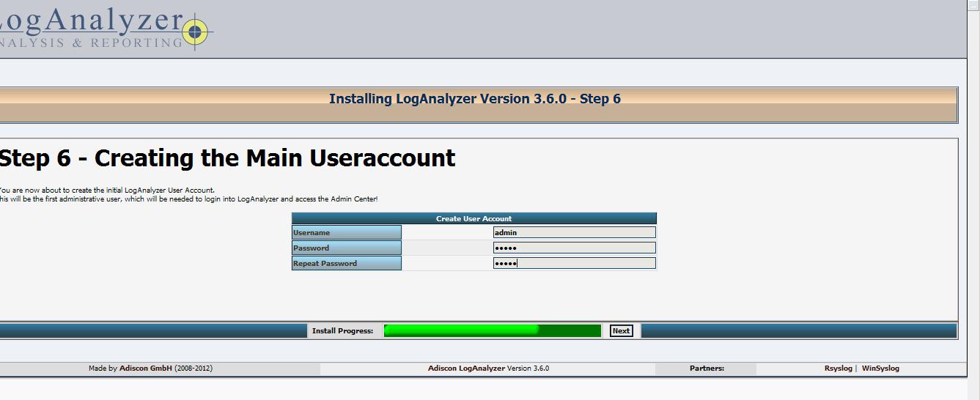Click the Username input field

[x=574, y=232]
